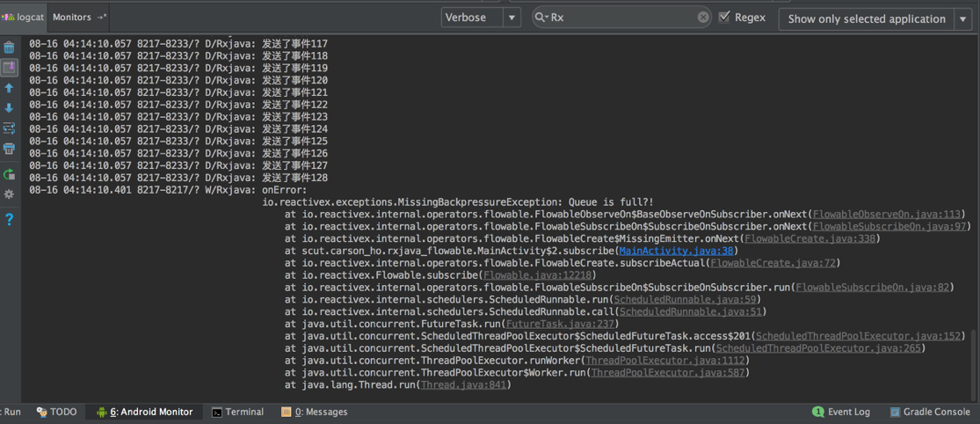Click the pin icon next to Monitors
This screenshot has width=980, height=424.
click(102, 18)
